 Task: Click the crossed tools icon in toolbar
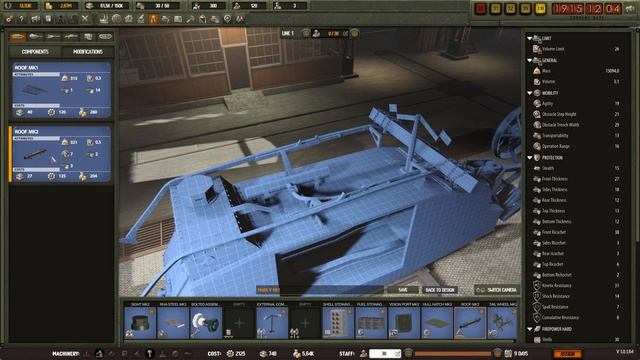tap(85, 19)
